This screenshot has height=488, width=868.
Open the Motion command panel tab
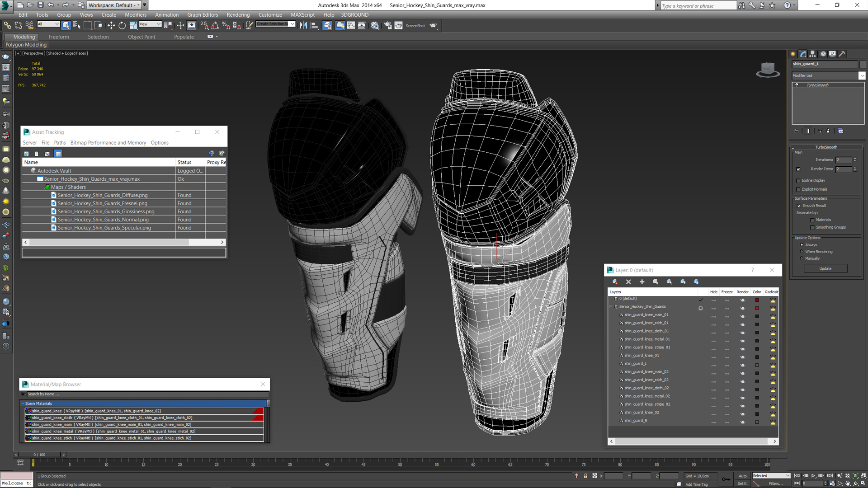pos(823,54)
